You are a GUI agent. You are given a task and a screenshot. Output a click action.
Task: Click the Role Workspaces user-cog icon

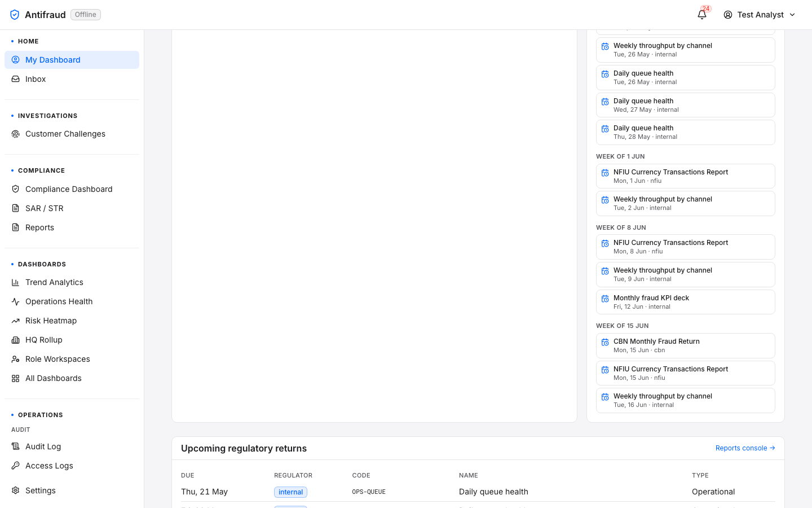[15, 359]
